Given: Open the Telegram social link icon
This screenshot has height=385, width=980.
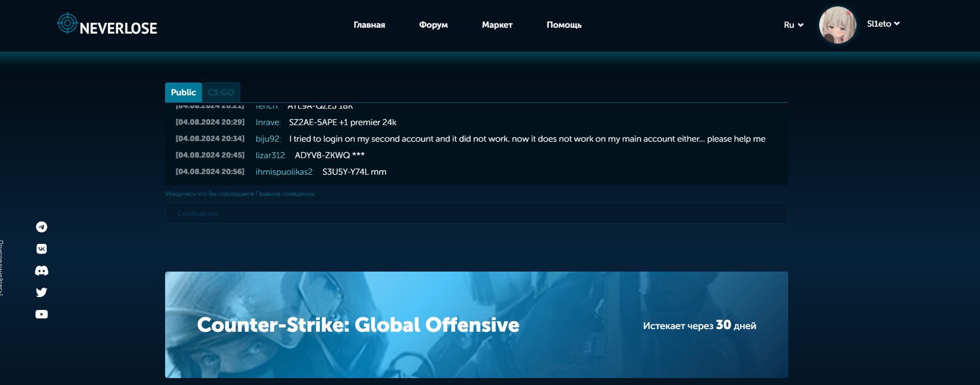Looking at the screenshot, I should coord(42,227).
